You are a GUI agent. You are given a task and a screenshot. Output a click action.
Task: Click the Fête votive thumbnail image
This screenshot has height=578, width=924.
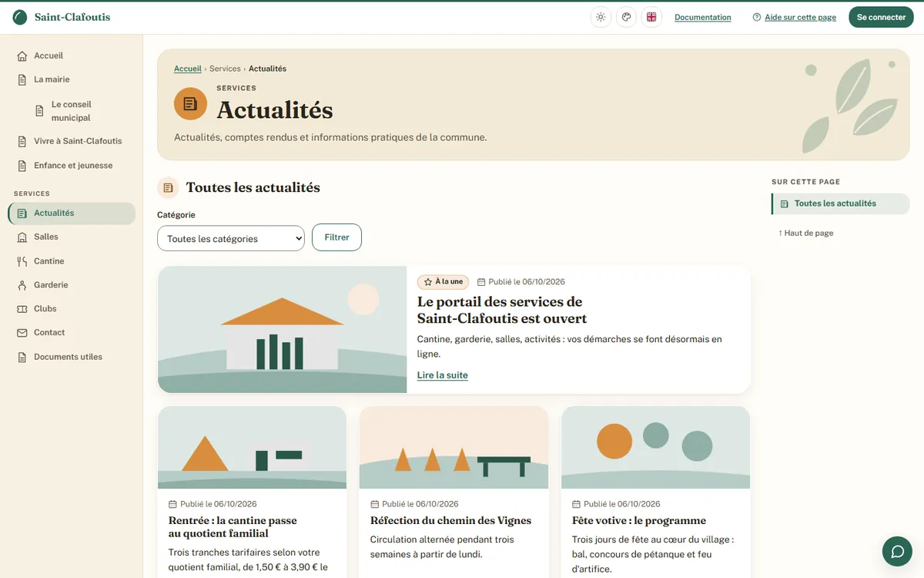click(x=655, y=448)
